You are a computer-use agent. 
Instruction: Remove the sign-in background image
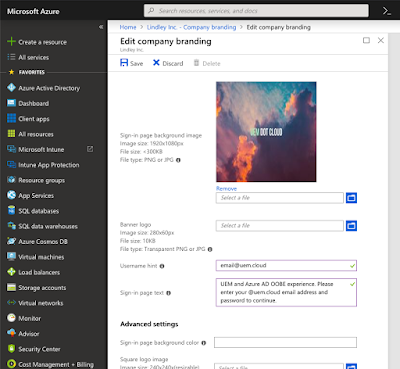226,188
